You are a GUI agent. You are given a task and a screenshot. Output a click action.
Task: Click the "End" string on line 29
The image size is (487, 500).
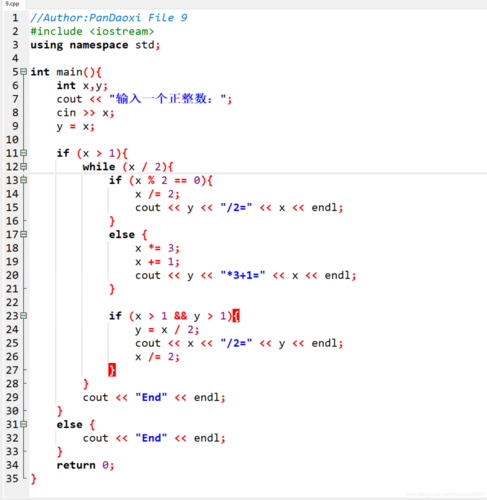[x=151, y=397]
